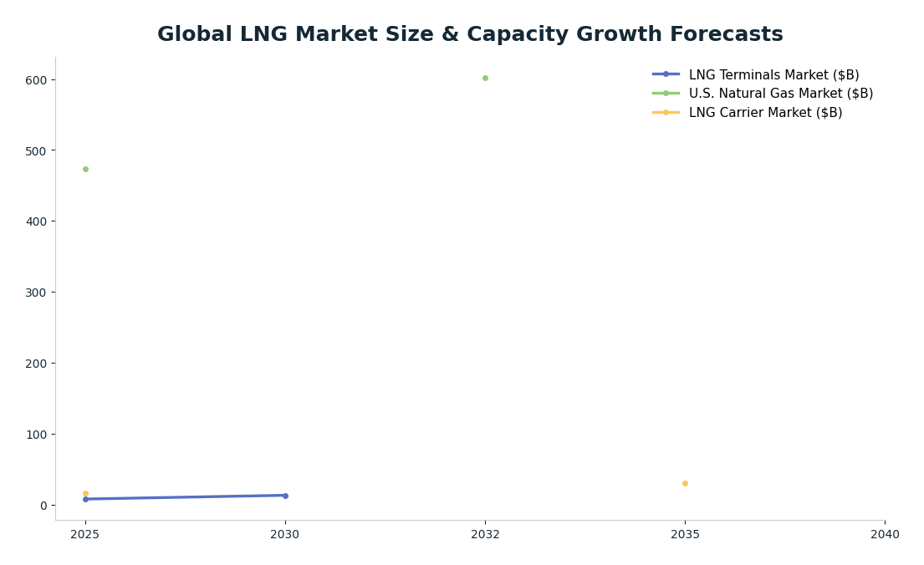
Task: Click the y-axis label 200
Action: pyautogui.click(x=36, y=364)
